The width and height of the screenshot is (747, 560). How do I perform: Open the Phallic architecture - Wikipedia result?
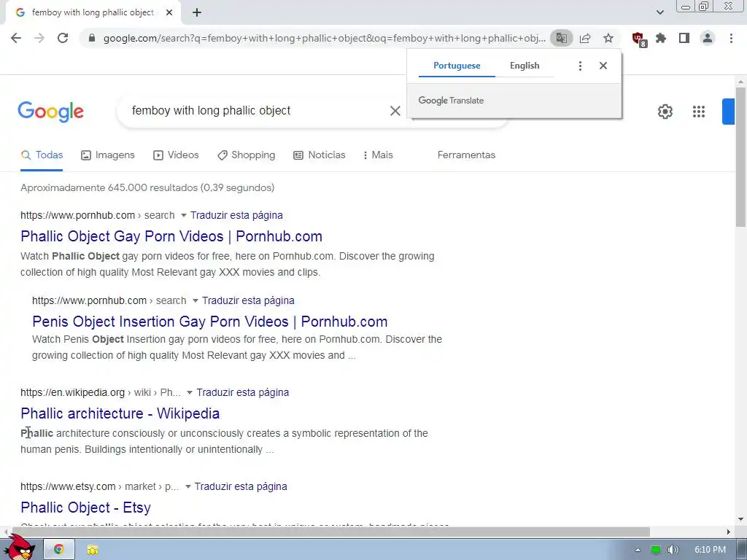[120, 413]
